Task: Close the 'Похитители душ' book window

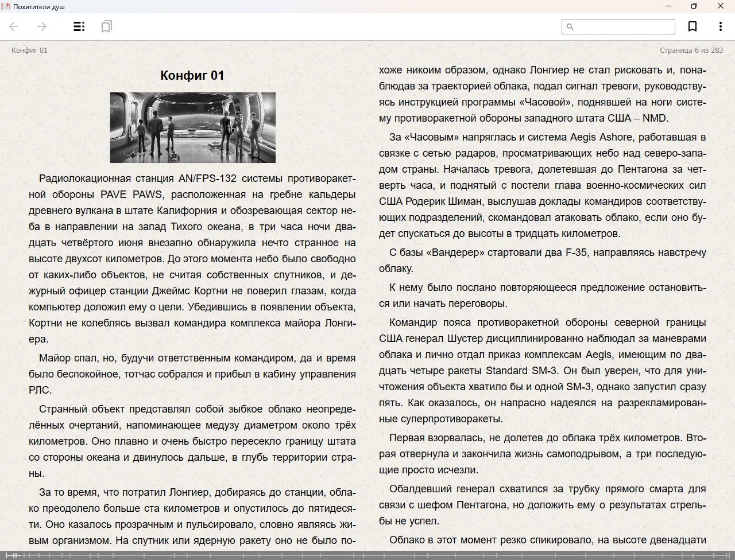Action: coord(721,6)
